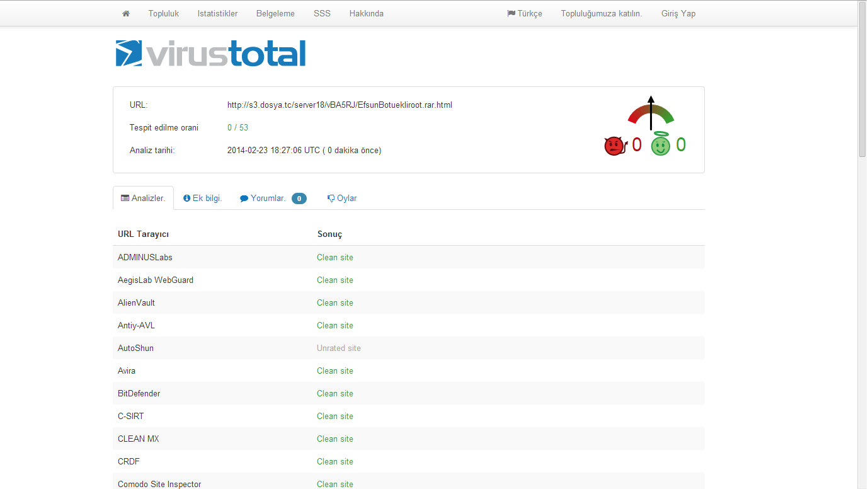The height and width of the screenshot is (489, 868).
Task: Click the CLEAN MX scanner name
Action: tap(139, 439)
